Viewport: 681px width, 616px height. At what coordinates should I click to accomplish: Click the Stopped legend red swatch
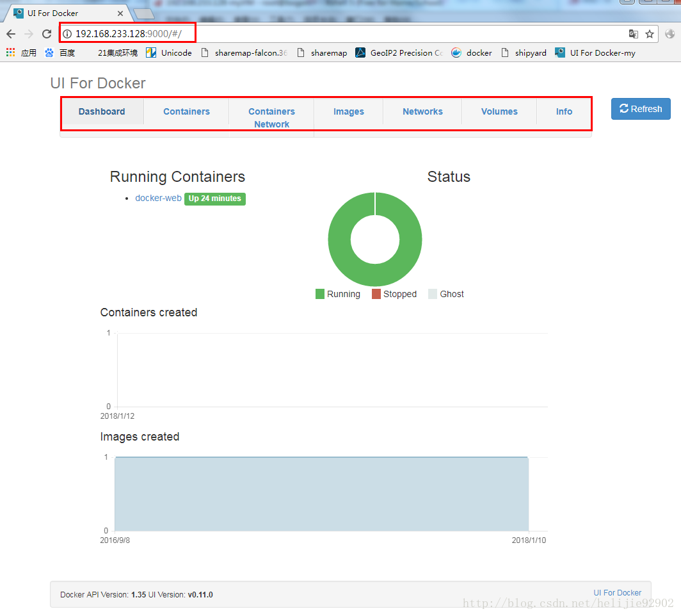(x=376, y=294)
